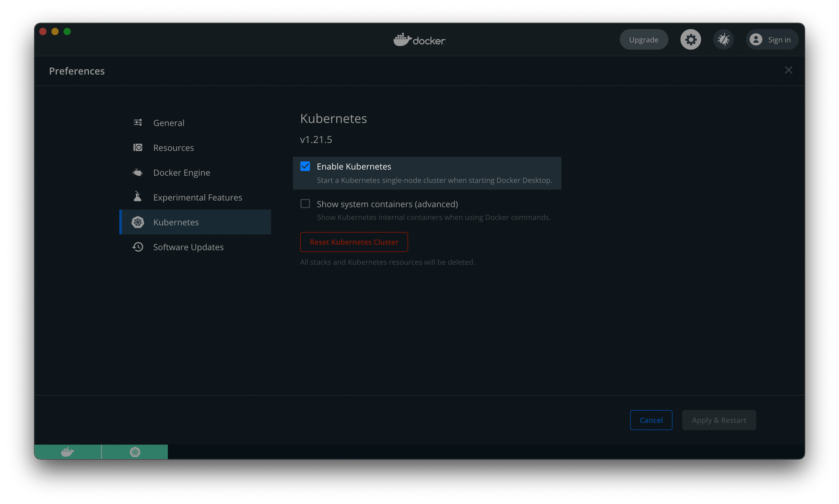839x504 pixels.
Task: Click the Docker Engine icon in sidebar
Action: 138,172
